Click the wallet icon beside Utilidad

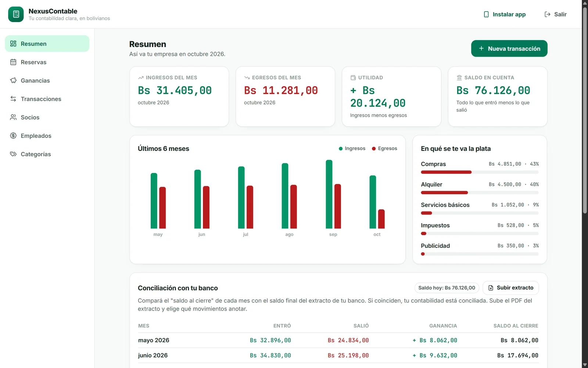(x=353, y=78)
